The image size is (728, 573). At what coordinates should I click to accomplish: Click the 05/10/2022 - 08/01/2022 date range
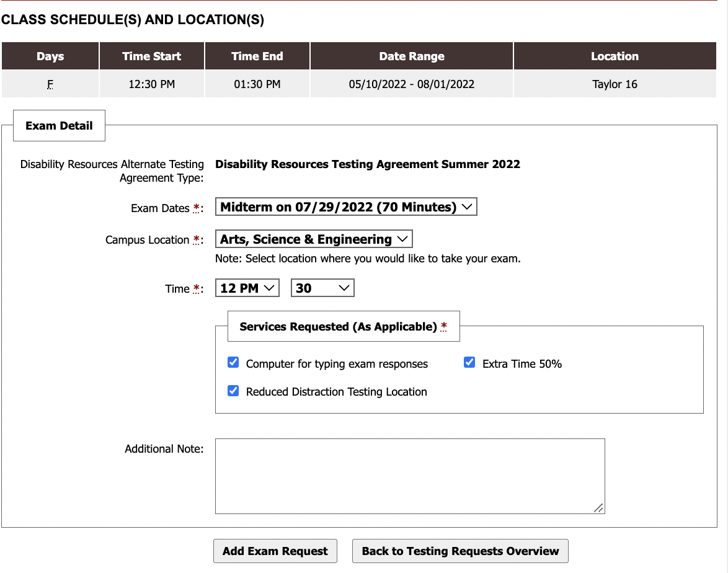point(412,84)
